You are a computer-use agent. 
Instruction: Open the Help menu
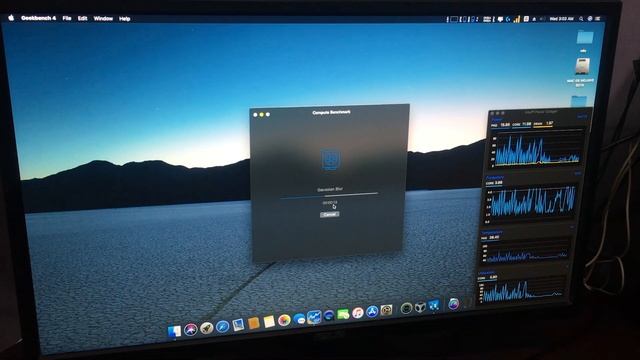[124, 19]
